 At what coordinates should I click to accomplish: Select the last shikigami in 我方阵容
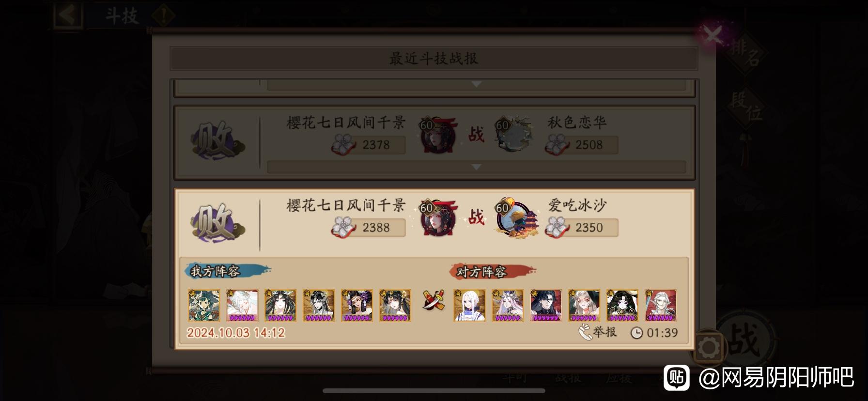pos(395,306)
